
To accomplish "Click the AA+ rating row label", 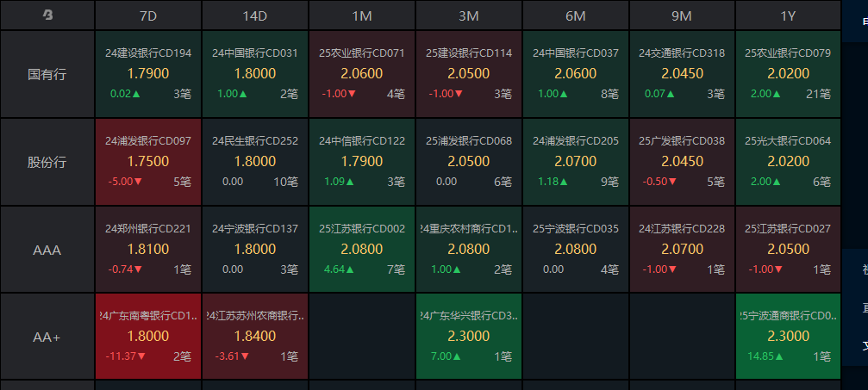I will (x=47, y=337).
